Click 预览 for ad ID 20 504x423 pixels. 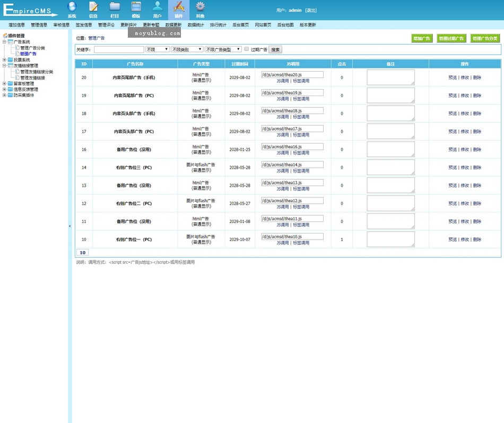click(453, 77)
